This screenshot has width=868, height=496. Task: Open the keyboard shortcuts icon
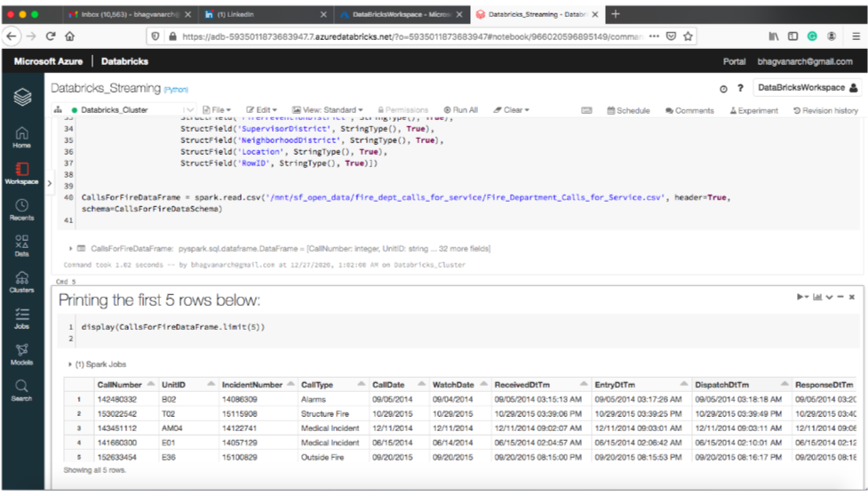coord(586,110)
